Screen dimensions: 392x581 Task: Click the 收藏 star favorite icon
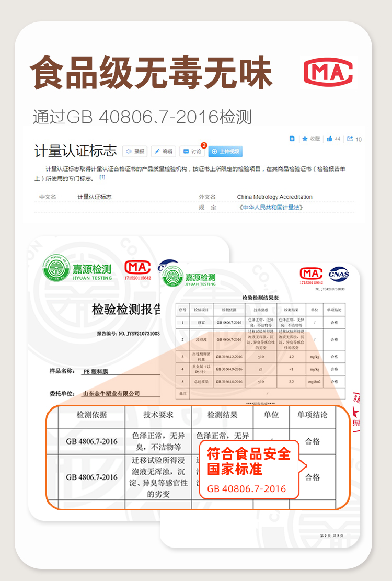(305, 139)
